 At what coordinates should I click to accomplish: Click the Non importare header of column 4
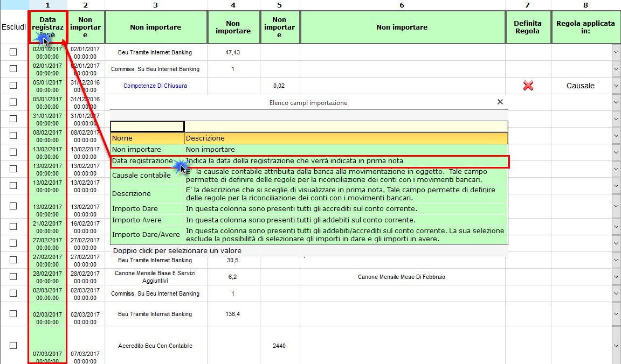233,27
